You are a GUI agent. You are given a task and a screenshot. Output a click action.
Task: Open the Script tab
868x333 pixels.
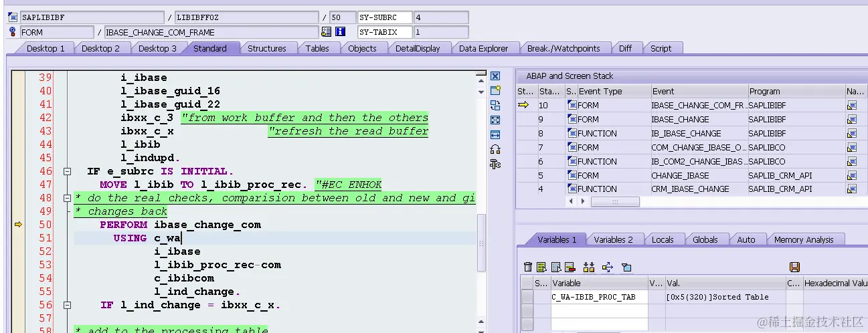tap(661, 48)
